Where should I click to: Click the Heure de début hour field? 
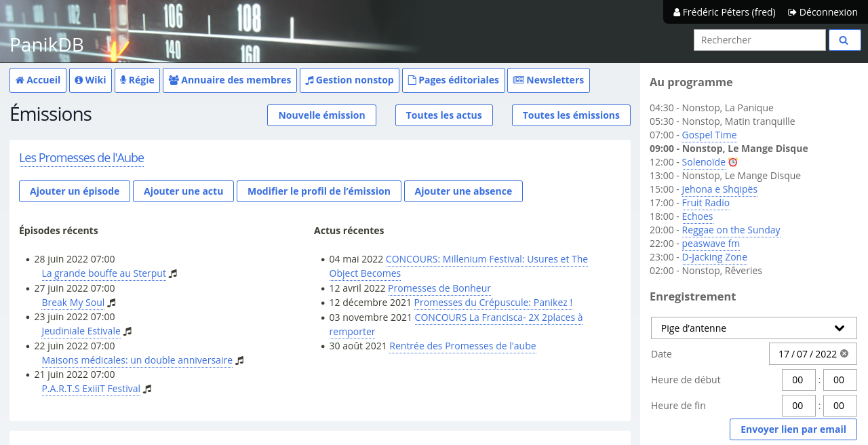(798, 380)
